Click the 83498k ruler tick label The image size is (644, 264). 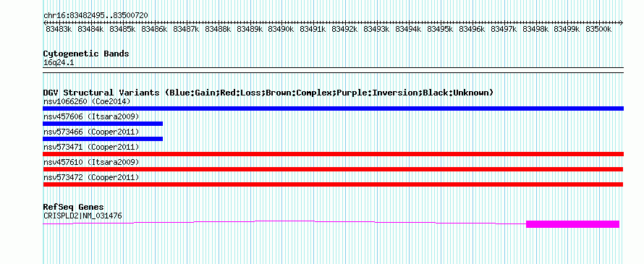click(535, 30)
